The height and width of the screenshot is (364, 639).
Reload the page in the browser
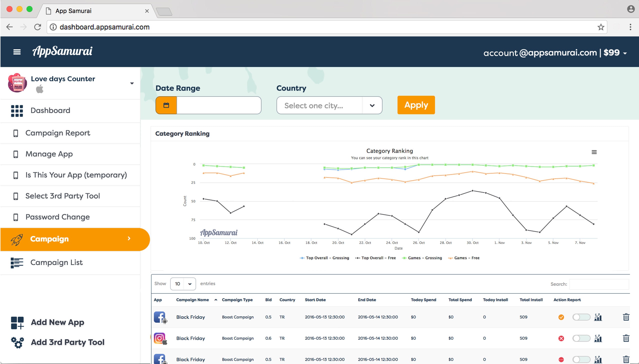click(37, 27)
